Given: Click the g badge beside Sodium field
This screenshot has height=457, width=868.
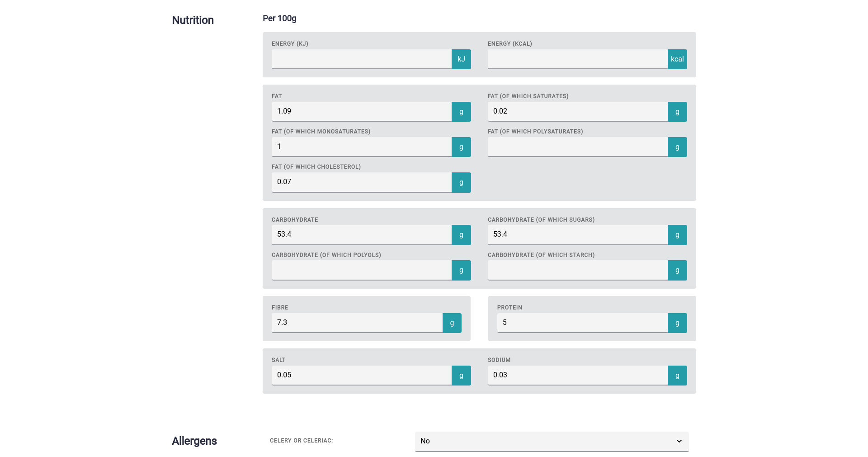Looking at the screenshot, I should [677, 376].
